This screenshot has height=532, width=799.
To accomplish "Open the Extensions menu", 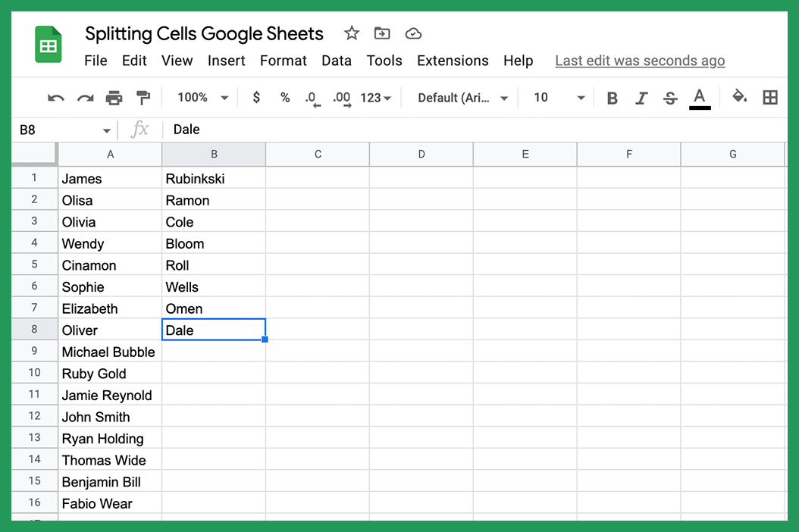I will pos(453,61).
